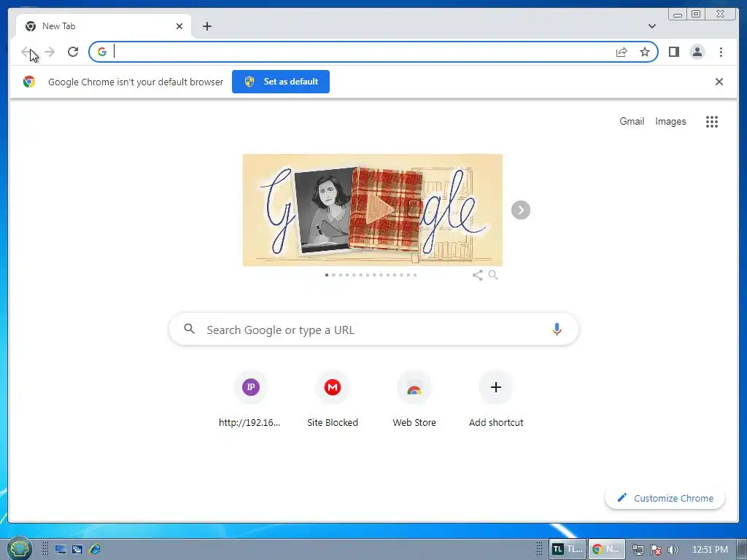Screen dimensions: 747x560
Task: Dismiss the default browser notification bar
Action: coord(719,82)
